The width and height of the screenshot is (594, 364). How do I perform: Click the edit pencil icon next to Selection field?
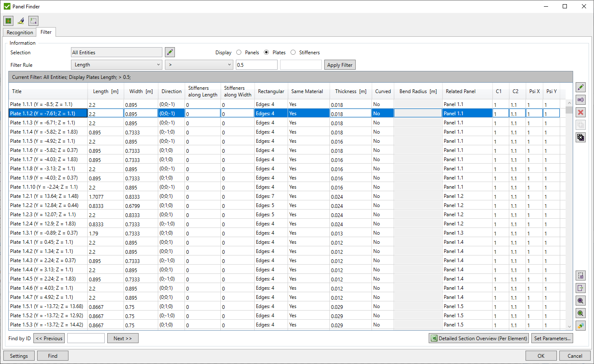point(169,52)
